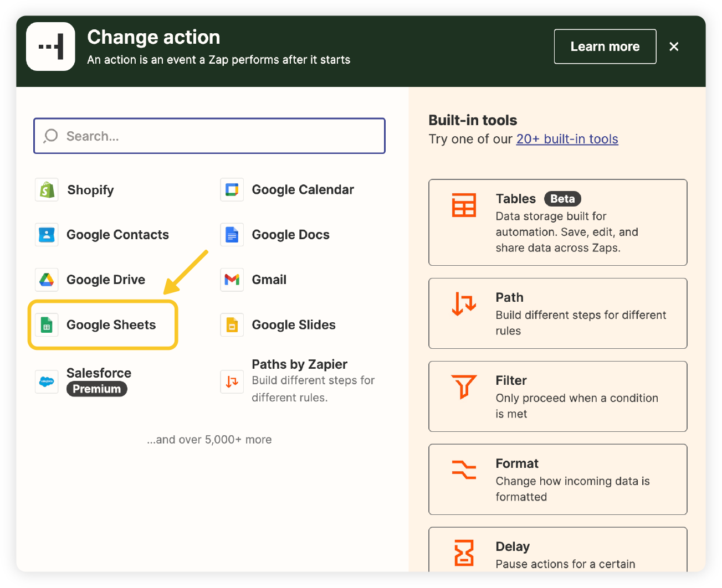This screenshot has width=722, height=588.
Task: Click "Change how incoming data is" description
Action: pyautogui.click(x=572, y=481)
